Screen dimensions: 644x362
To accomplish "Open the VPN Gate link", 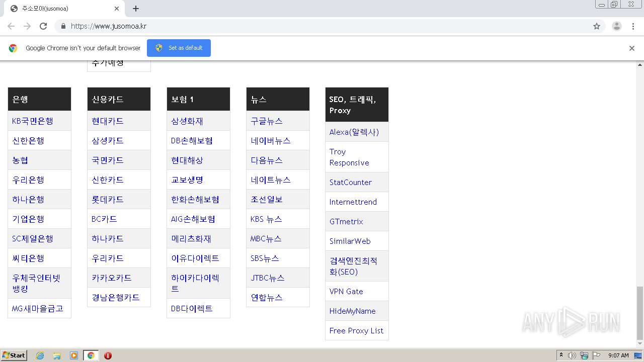I will [346, 292].
